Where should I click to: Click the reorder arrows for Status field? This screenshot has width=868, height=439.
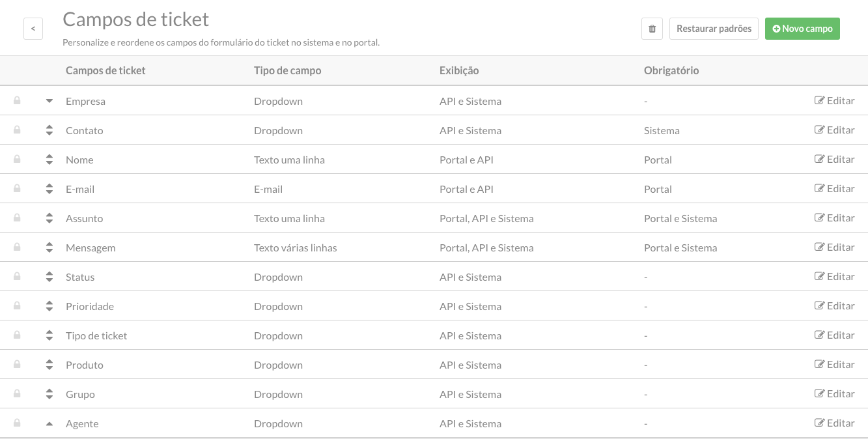click(x=49, y=277)
